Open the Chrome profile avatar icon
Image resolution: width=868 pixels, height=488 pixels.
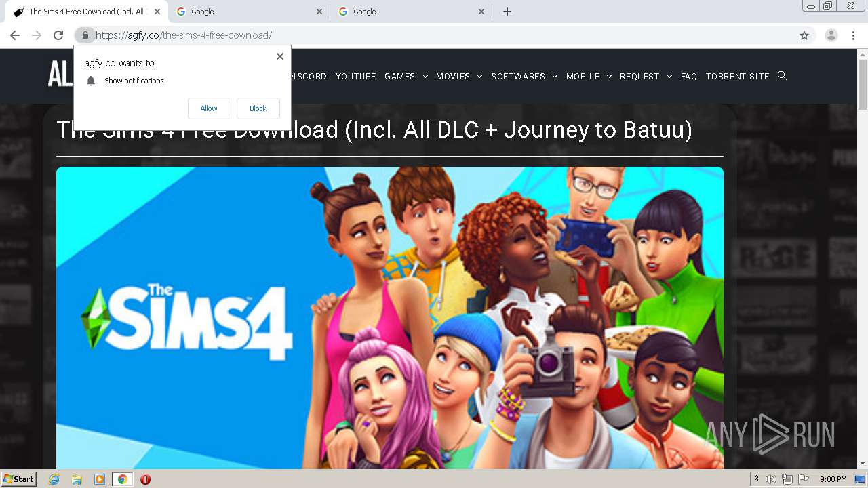tap(831, 35)
